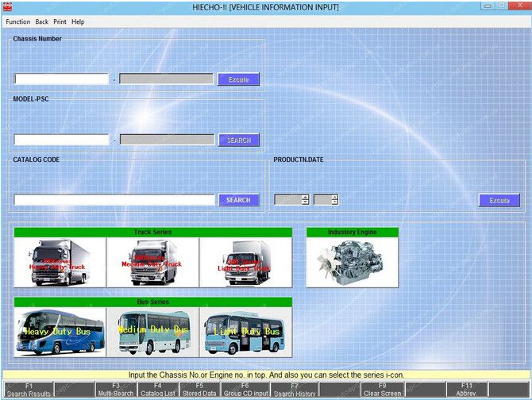The image size is (532, 400).
Task: Minimize the HIECHO-II window
Action: coord(488,6)
